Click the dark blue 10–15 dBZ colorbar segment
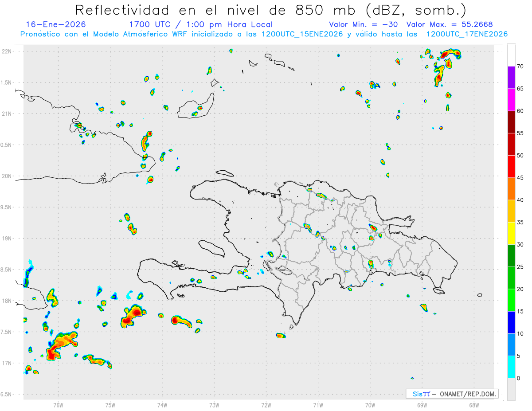 point(511,322)
